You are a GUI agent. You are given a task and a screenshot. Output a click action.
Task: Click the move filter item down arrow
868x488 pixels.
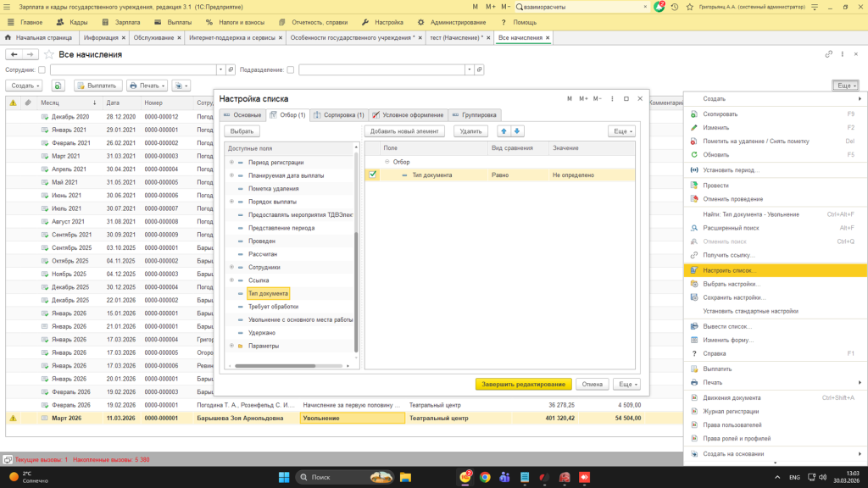(517, 131)
